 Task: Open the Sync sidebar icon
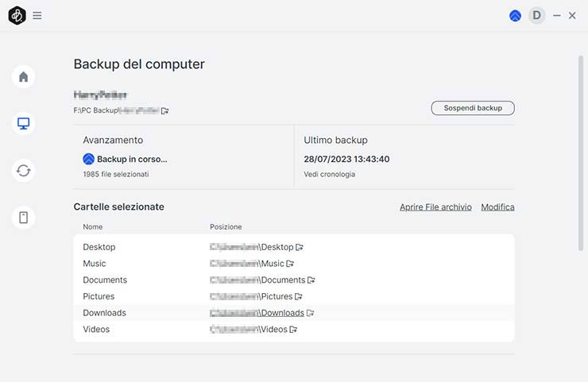pyautogui.click(x=24, y=171)
